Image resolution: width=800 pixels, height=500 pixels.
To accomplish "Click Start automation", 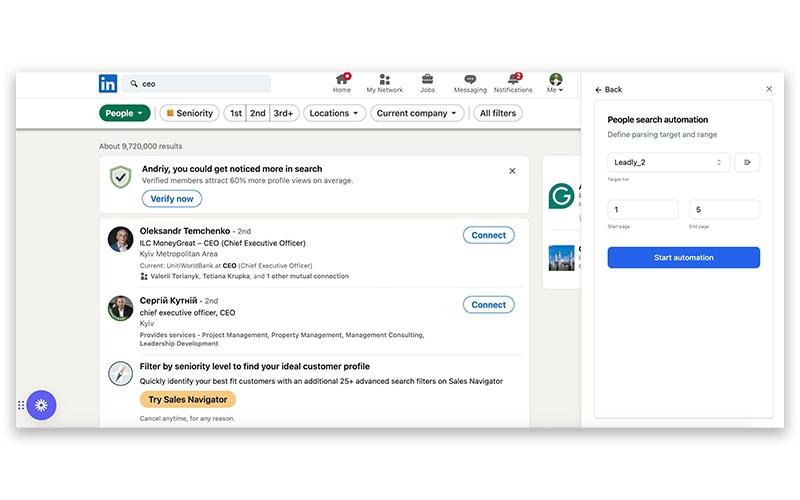I will 684,258.
